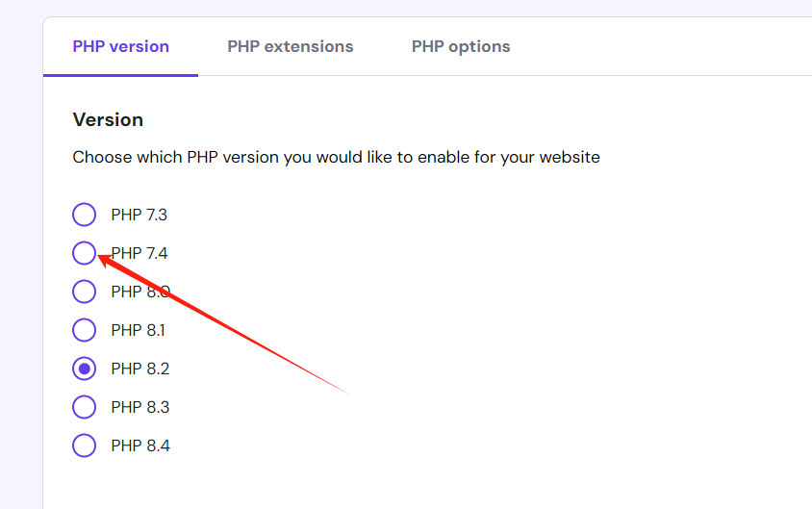Image resolution: width=812 pixels, height=509 pixels.
Task: Go to the PHP options tab
Action: [460, 46]
